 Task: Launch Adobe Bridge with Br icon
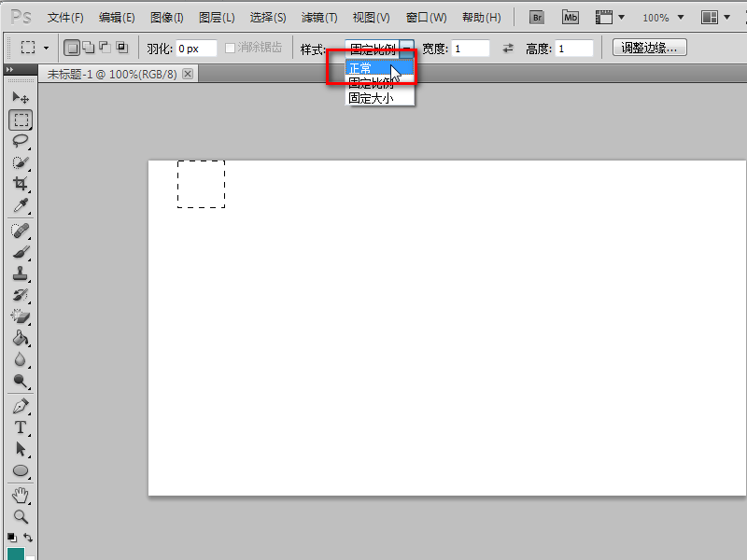pyautogui.click(x=537, y=18)
